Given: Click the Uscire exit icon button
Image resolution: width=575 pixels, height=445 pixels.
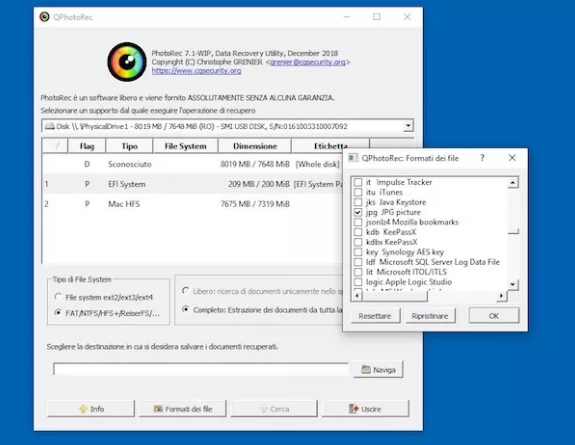Looking at the screenshot, I should point(365,409).
